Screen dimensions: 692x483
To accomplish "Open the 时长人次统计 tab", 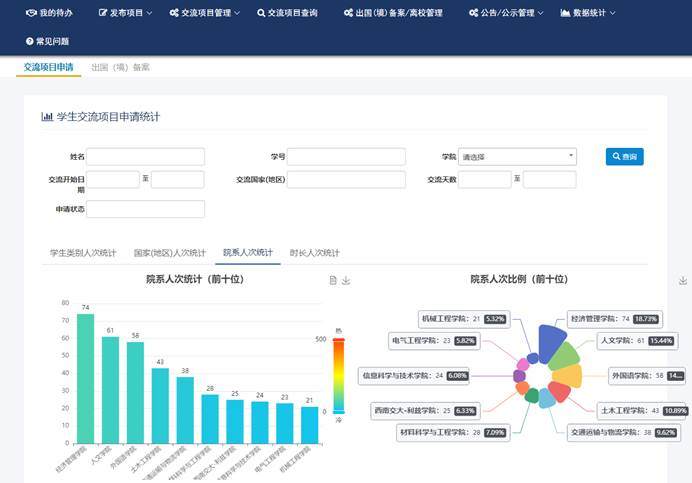I will [315, 253].
